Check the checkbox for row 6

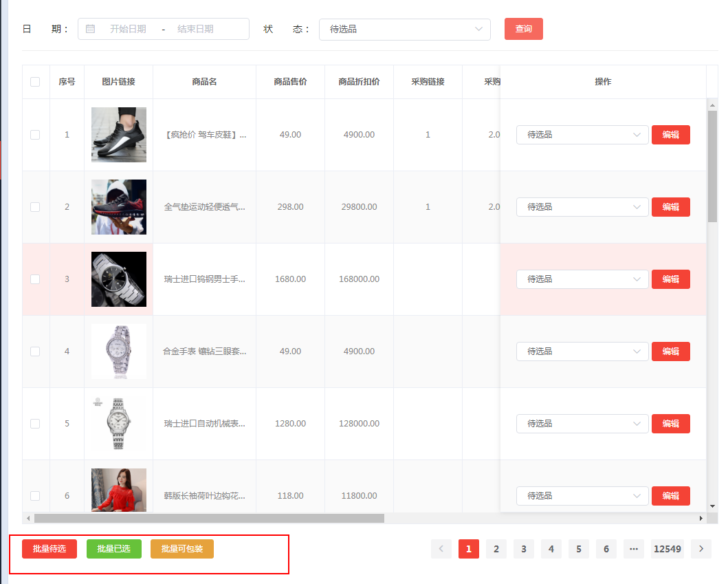pyautogui.click(x=35, y=496)
